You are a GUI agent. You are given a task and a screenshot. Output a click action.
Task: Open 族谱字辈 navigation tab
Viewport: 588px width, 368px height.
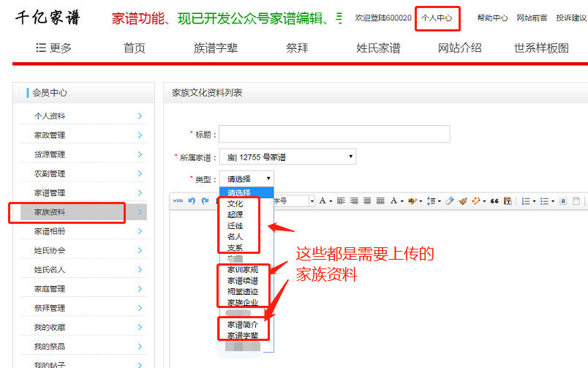(x=216, y=48)
